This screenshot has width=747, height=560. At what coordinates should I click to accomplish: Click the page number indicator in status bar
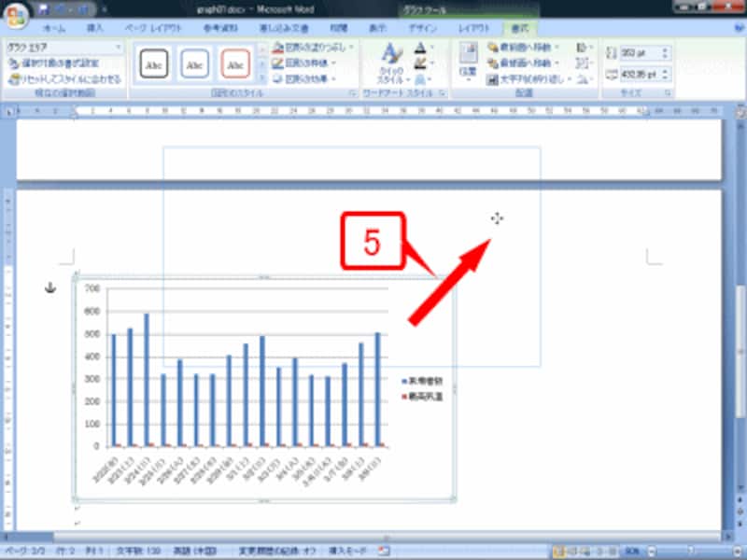click(25, 551)
